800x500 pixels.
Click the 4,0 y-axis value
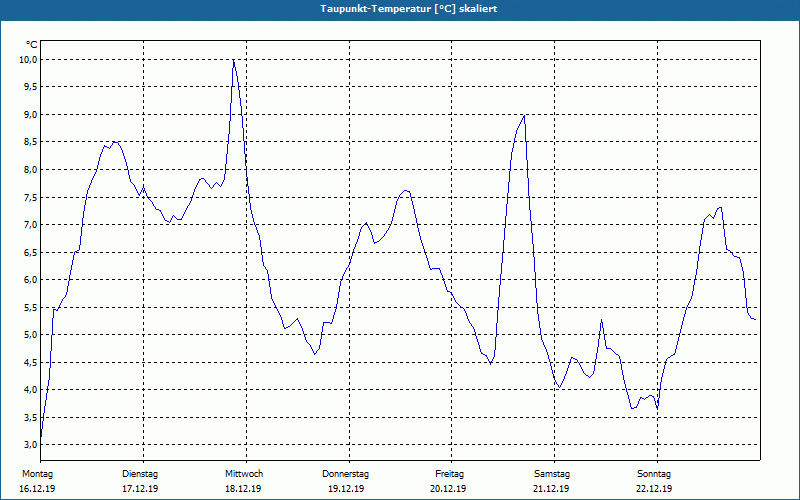pos(31,390)
